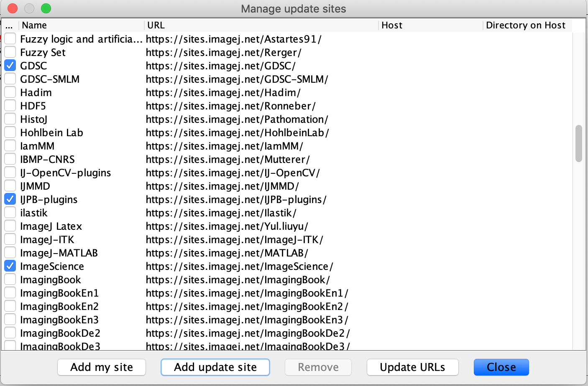Click Update URLs button

click(413, 367)
